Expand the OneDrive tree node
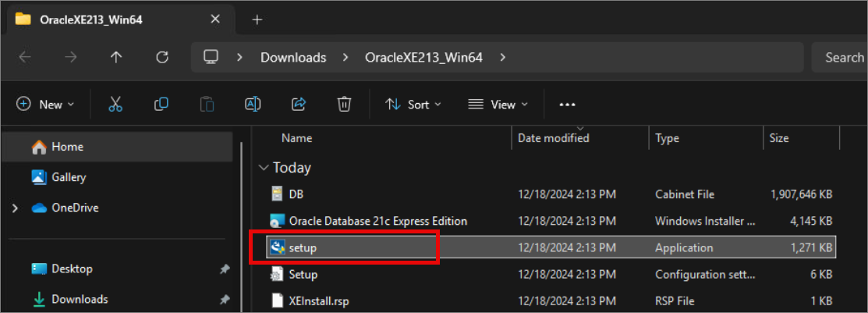 (x=15, y=208)
